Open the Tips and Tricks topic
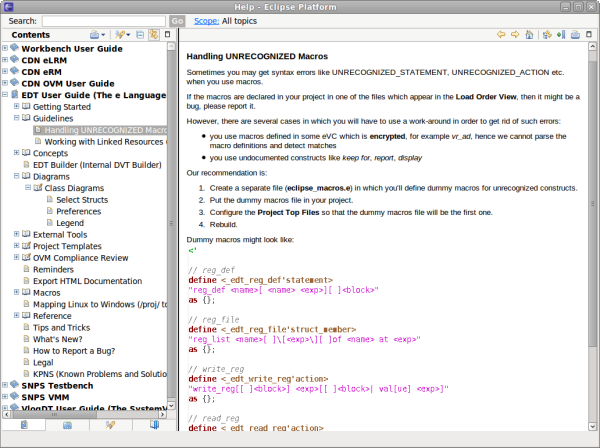The width and height of the screenshot is (600, 448). [x=62, y=328]
